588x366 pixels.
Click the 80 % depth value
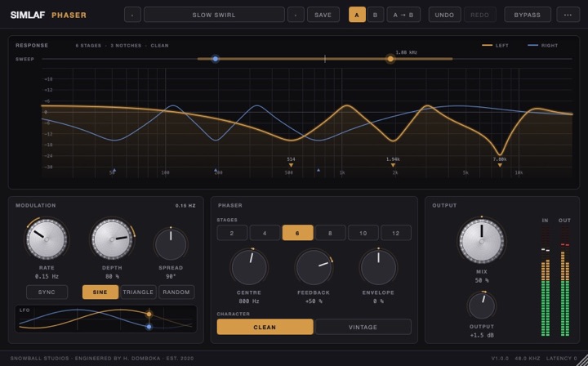coord(112,276)
